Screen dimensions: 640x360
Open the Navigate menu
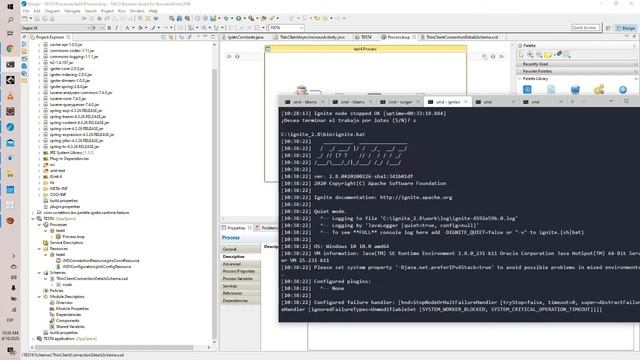tap(72, 11)
